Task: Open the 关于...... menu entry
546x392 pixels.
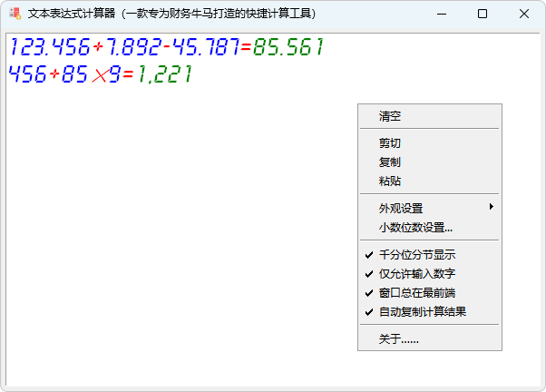Action: click(430, 339)
